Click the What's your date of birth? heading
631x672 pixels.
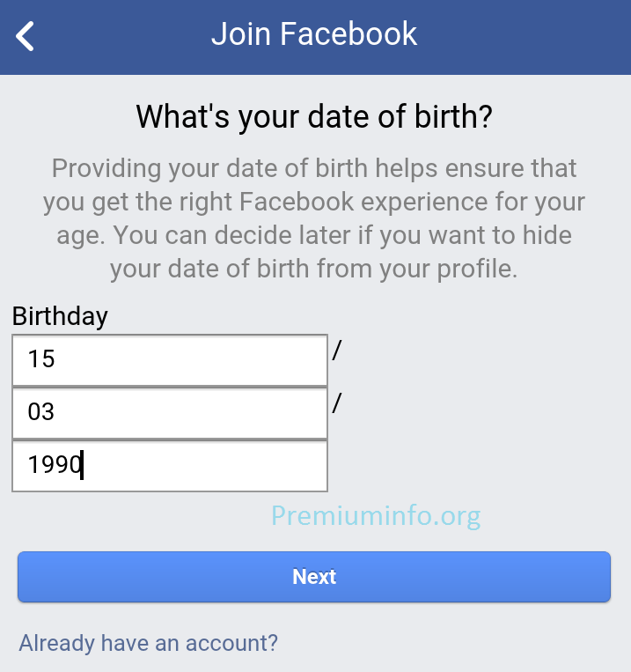coord(314,116)
